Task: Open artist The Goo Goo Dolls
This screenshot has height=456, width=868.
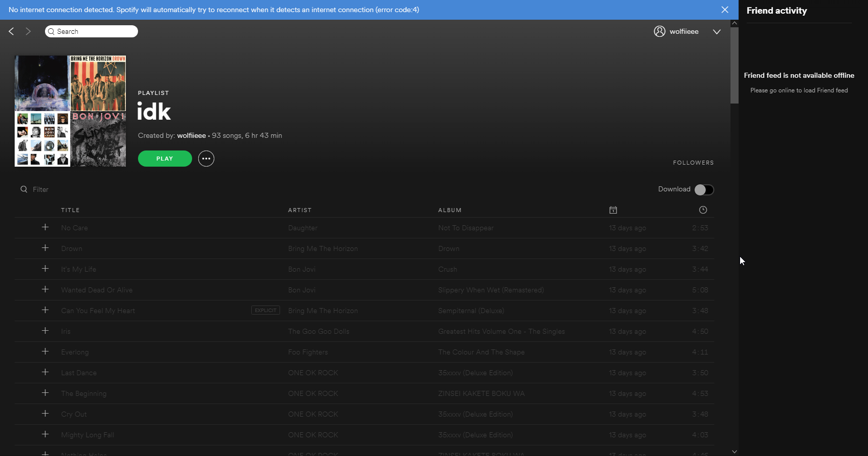Action: pyautogui.click(x=318, y=331)
